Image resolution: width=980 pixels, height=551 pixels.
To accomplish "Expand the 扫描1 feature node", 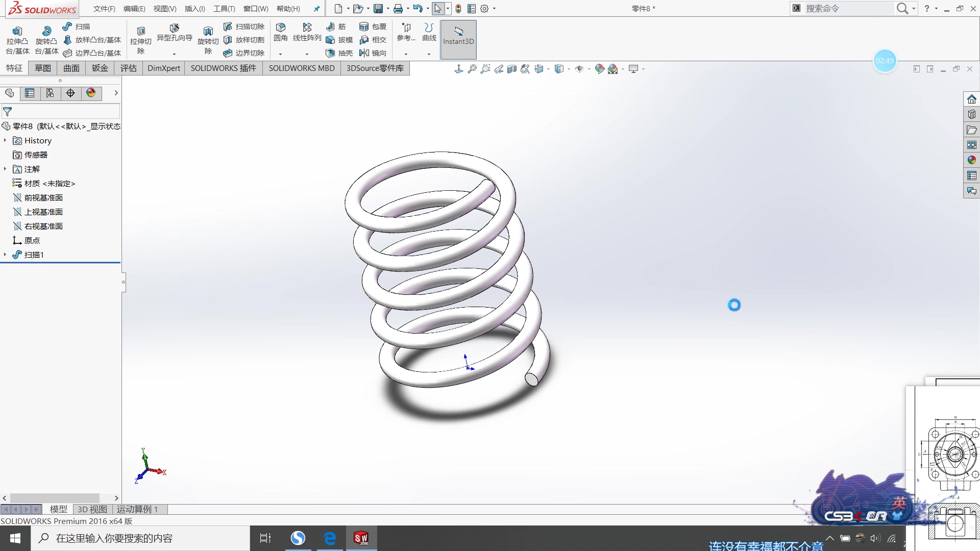I will pos(5,255).
